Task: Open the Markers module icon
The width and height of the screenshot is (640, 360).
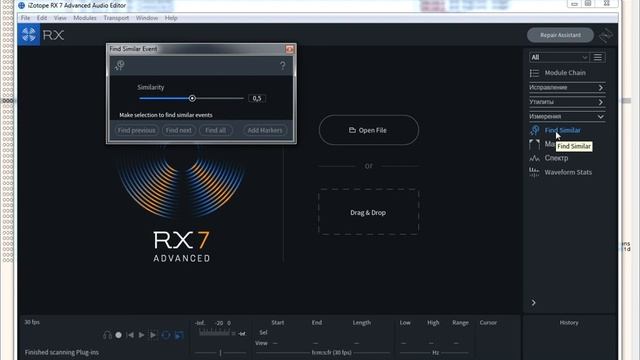Action: 534,144
